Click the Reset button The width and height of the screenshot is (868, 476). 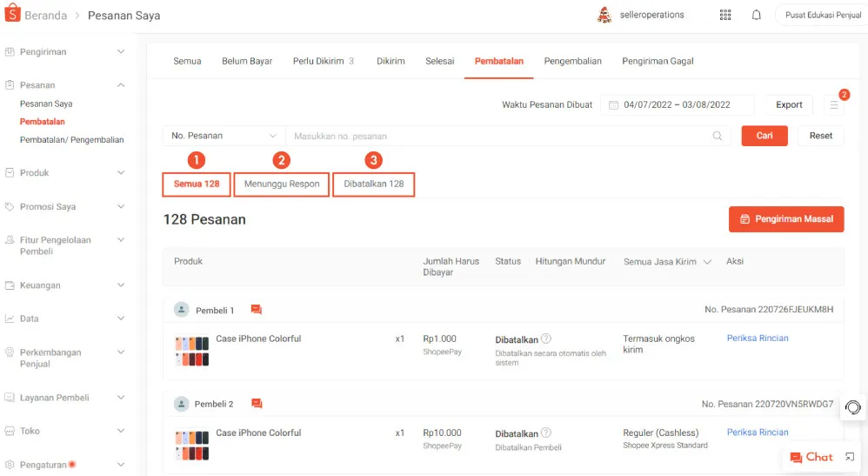pos(821,136)
